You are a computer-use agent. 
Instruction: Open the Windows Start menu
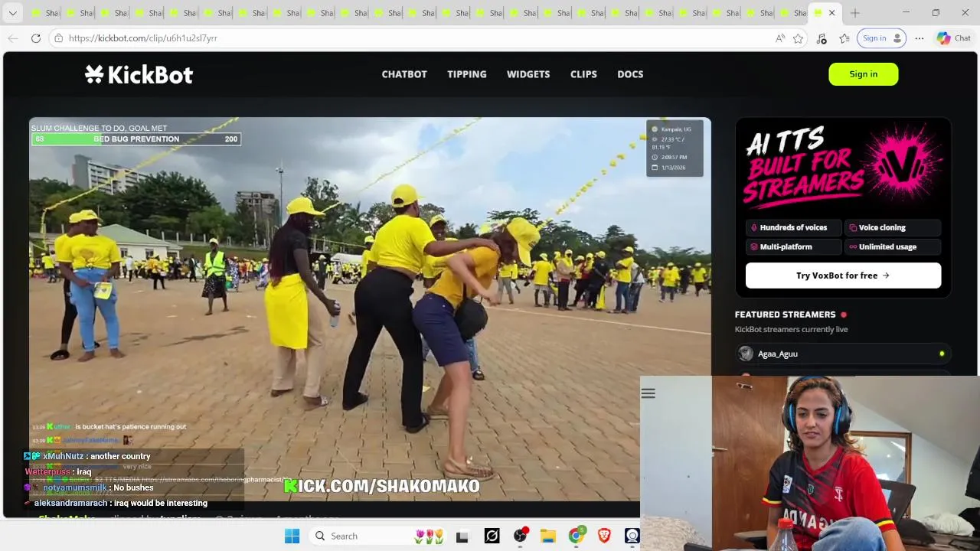(292, 536)
